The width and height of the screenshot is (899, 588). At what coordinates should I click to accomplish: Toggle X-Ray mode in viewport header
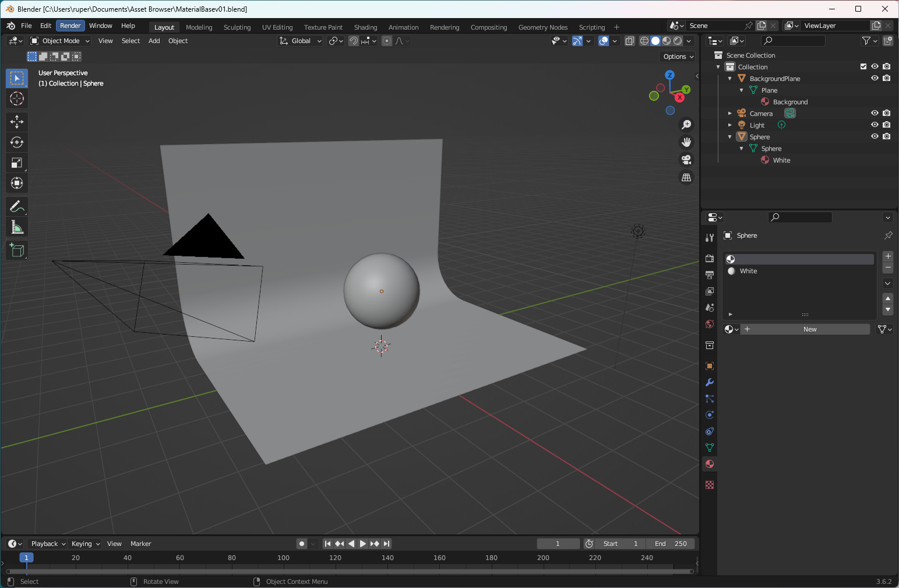pyautogui.click(x=630, y=41)
